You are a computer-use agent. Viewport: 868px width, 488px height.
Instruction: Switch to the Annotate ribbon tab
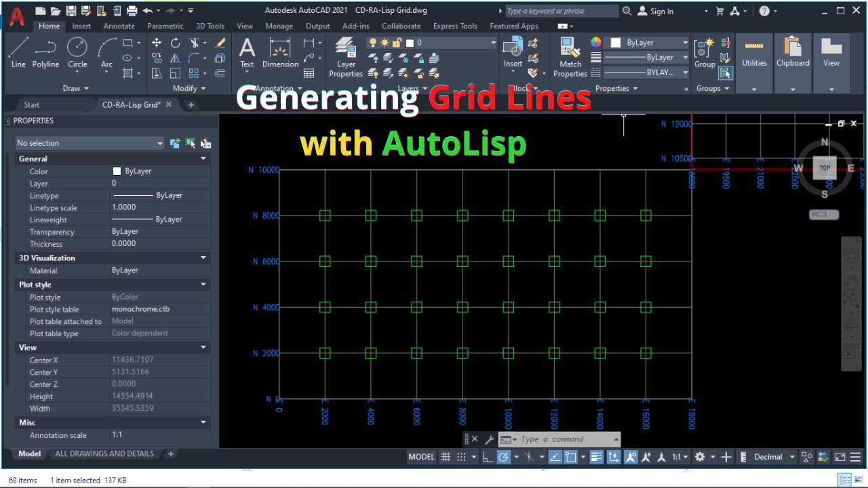click(119, 26)
